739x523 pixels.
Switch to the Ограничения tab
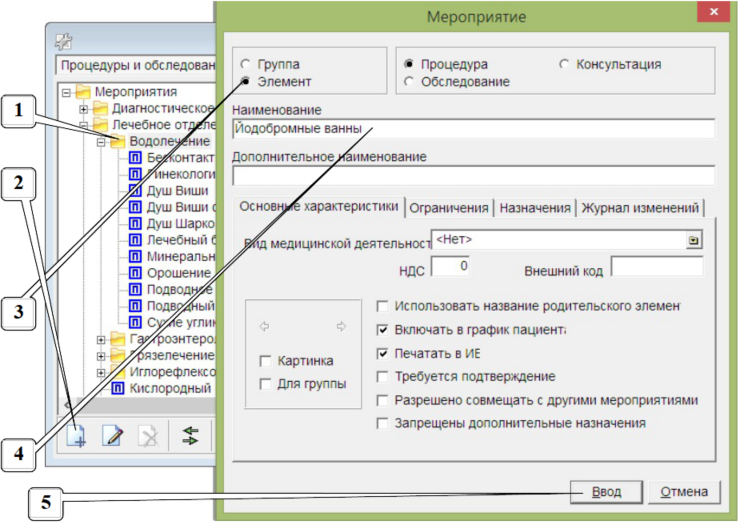(x=450, y=208)
